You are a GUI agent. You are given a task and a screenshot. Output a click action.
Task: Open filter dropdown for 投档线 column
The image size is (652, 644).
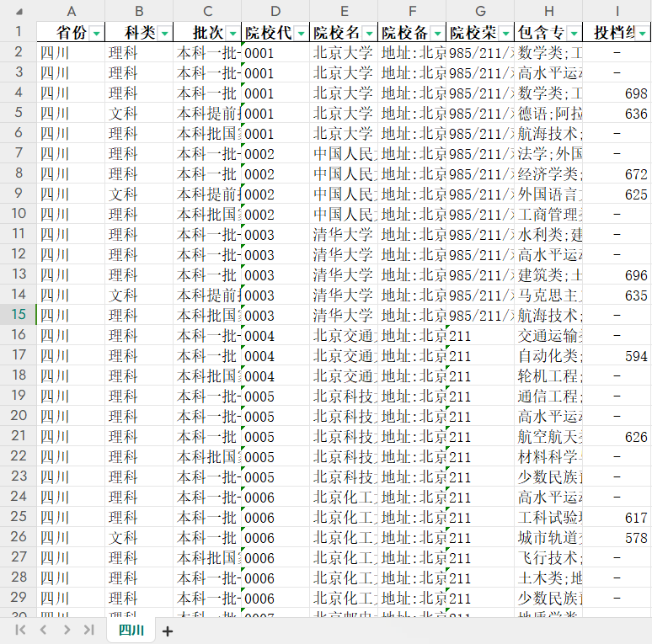pyautogui.click(x=643, y=33)
